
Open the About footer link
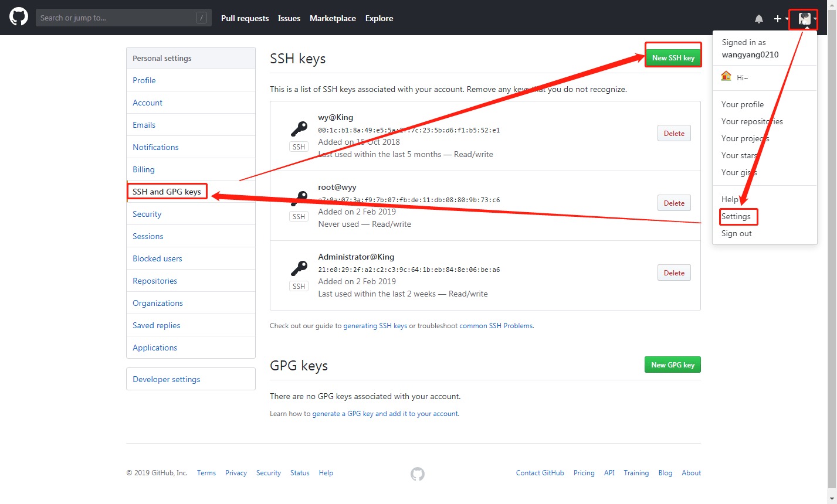[692, 473]
